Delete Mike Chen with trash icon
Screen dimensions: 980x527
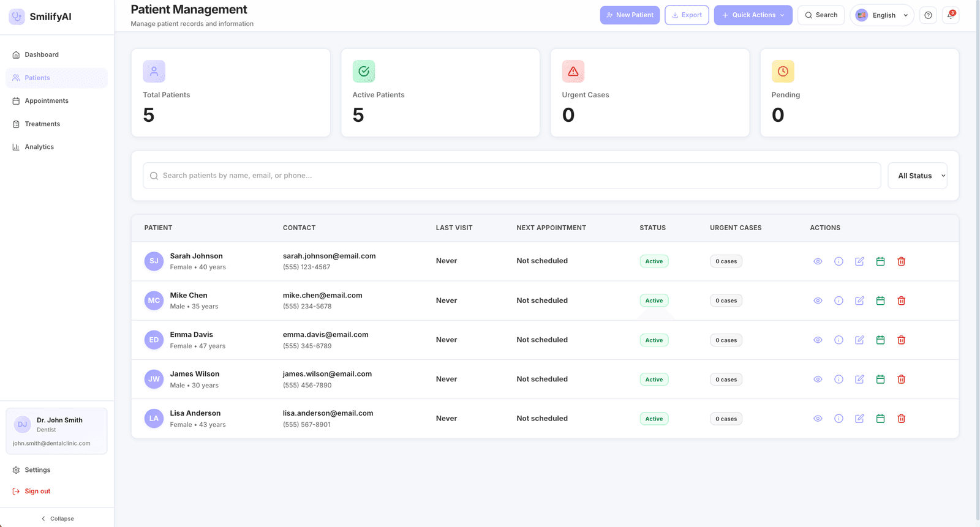point(901,301)
